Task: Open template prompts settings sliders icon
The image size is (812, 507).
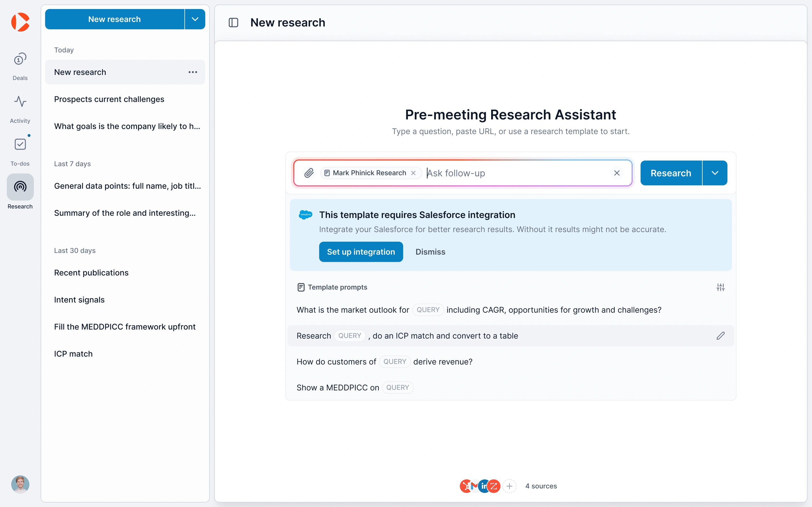Action: [720, 287]
